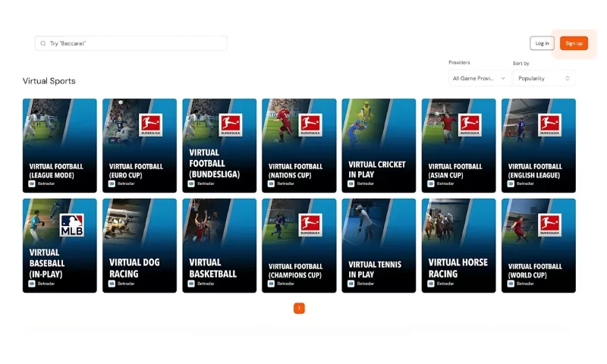The height and width of the screenshot is (364, 607).
Task: Click Betradar icon on Asian Cup card
Action: tap(431, 184)
